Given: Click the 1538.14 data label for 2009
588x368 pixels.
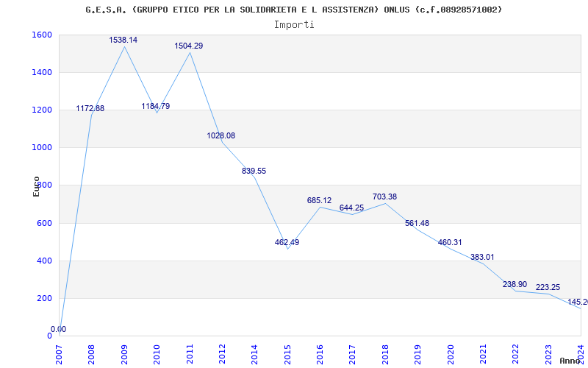Looking at the screenshot, I should coord(123,40).
